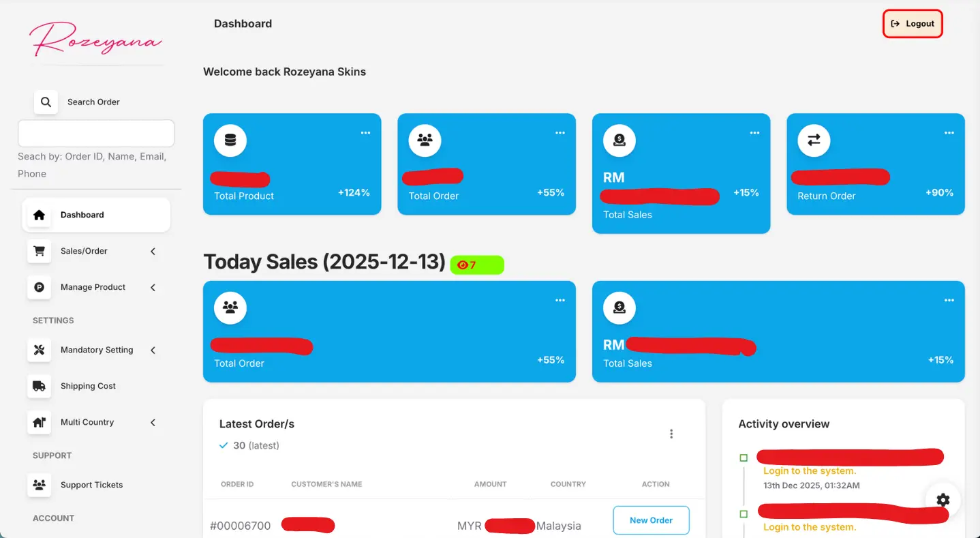The image size is (980, 538).
Task: Click the search magnifier icon
Action: (x=46, y=102)
